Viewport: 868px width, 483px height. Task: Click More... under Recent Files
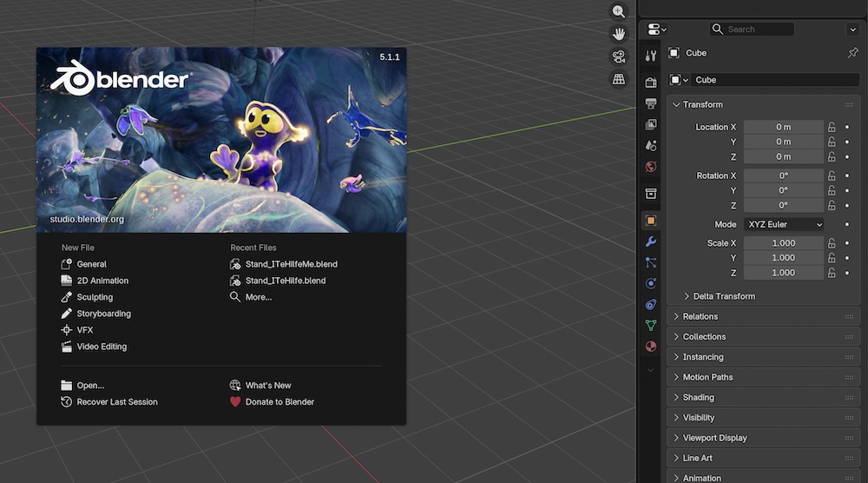click(x=251, y=297)
